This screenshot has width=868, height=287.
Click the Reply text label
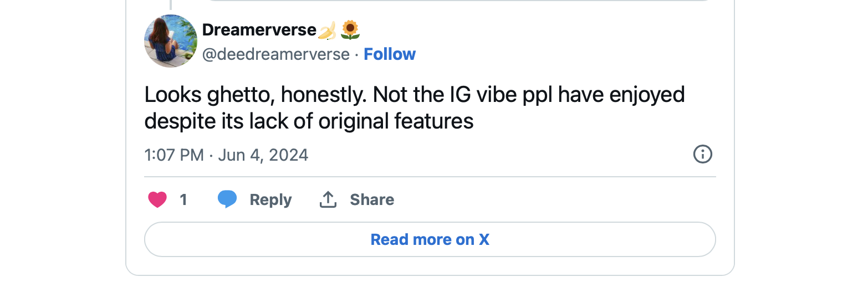pos(270,199)
